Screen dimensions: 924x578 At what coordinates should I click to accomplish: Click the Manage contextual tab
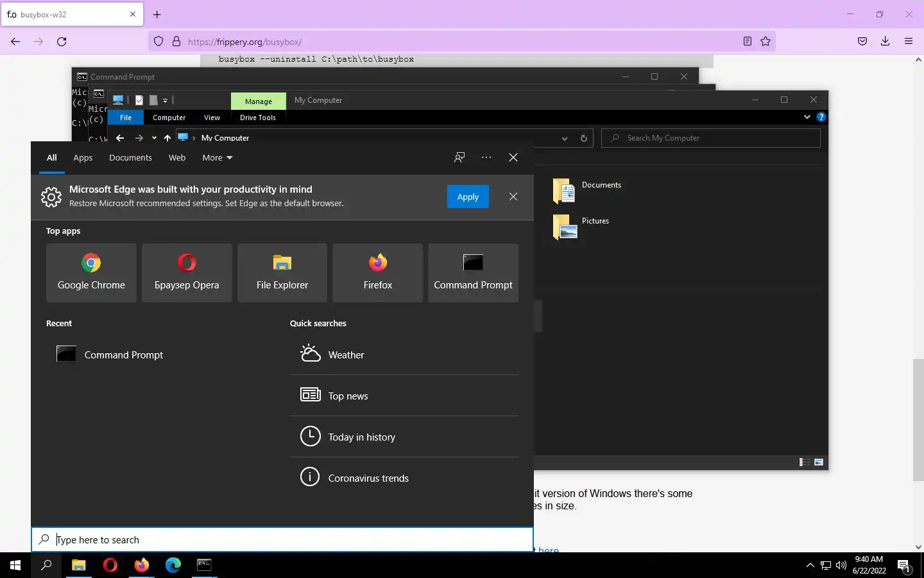(259, 101)
